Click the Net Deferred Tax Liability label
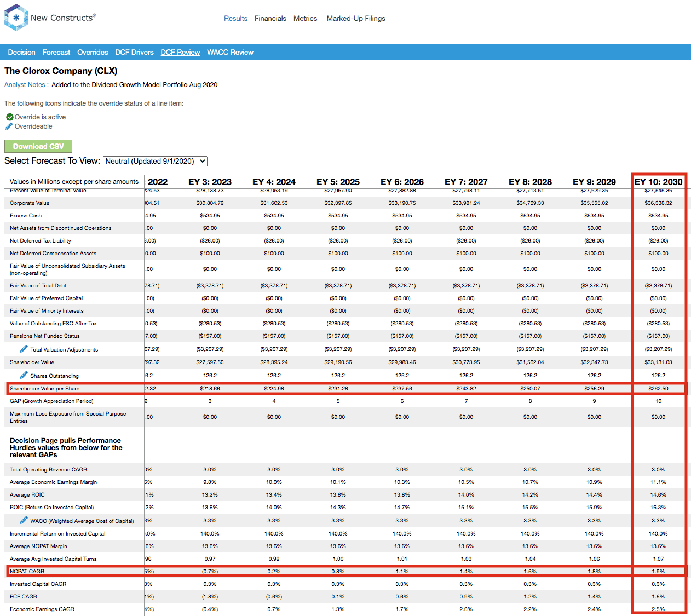 click(41, 241)
